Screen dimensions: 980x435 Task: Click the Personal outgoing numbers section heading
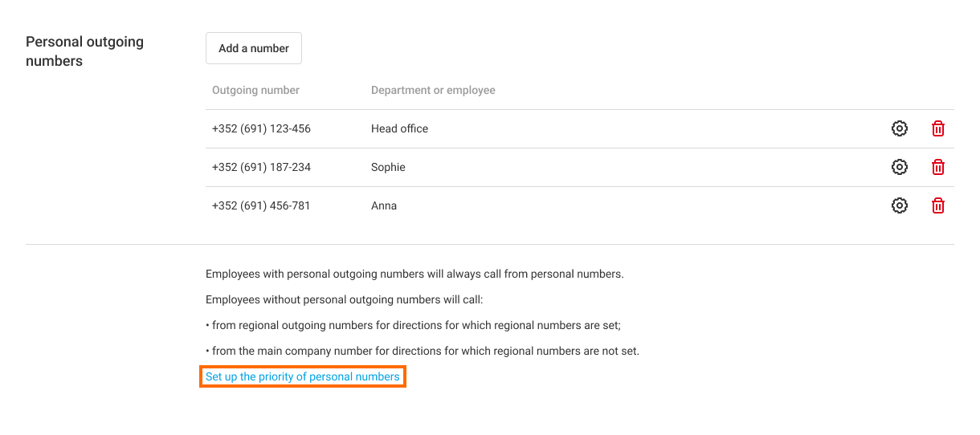click(x=84, y=51)
